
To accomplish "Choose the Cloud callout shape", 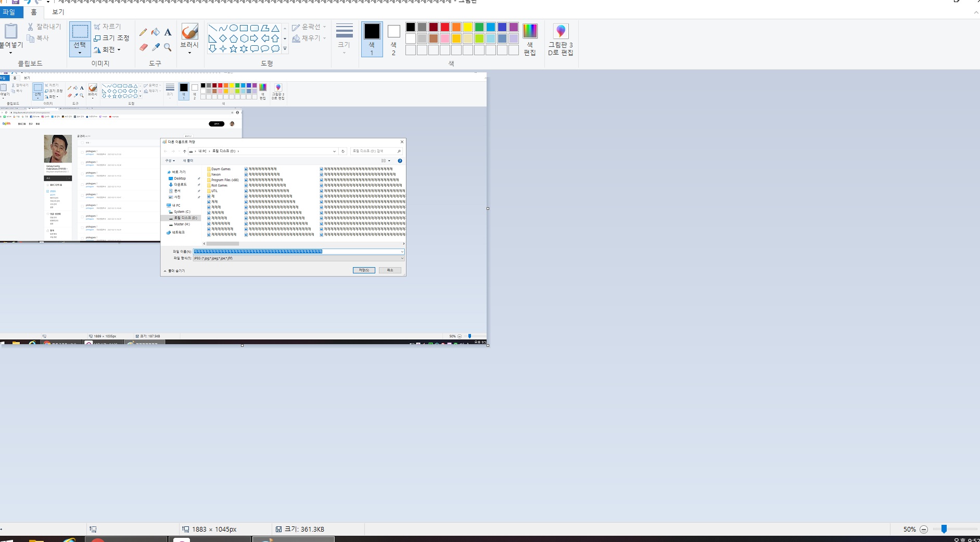I will [275, 49].
